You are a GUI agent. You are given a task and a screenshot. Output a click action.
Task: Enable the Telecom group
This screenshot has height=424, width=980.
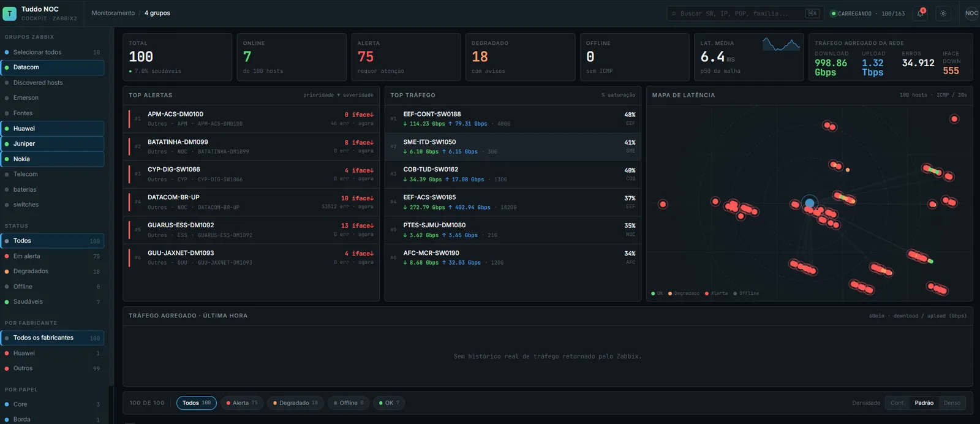[53, 174]
